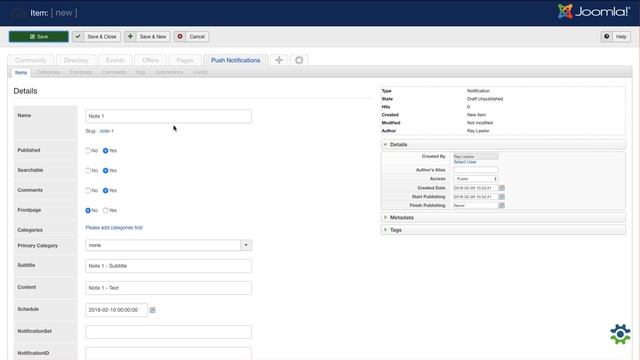Open the Categories sub-tab
The height and width of the screenshot is (360, 640).
48,72
